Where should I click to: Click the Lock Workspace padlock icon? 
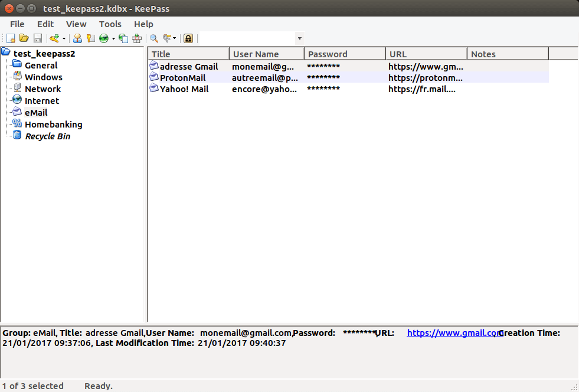(188, 38)
